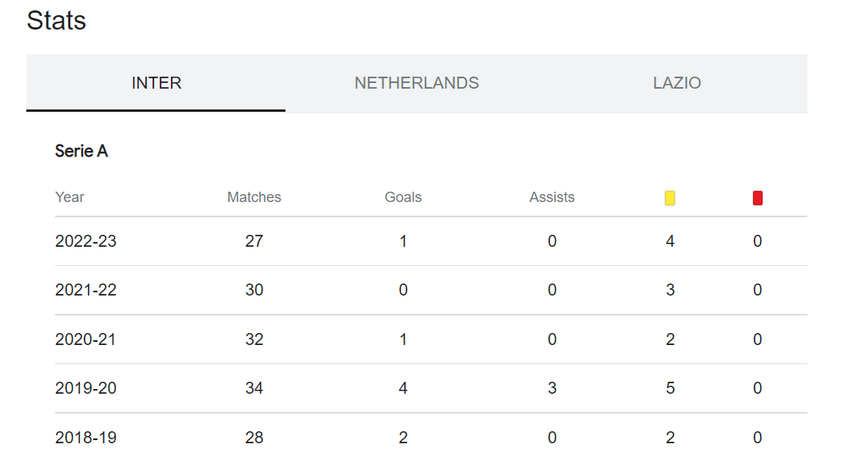
Task: Switch to the NETHERLANDS tab
Action: tap(416, 83)
